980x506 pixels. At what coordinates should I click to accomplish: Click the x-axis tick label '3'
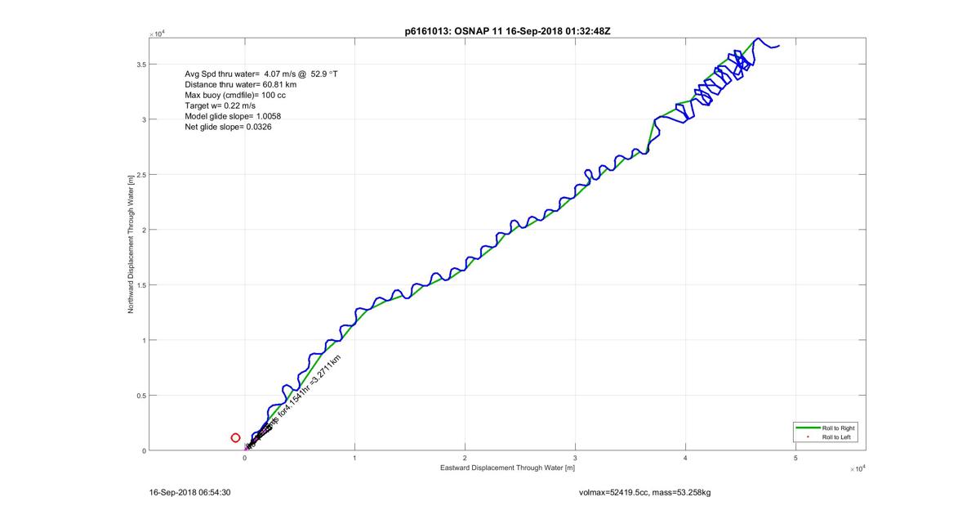tap(575, 459)
